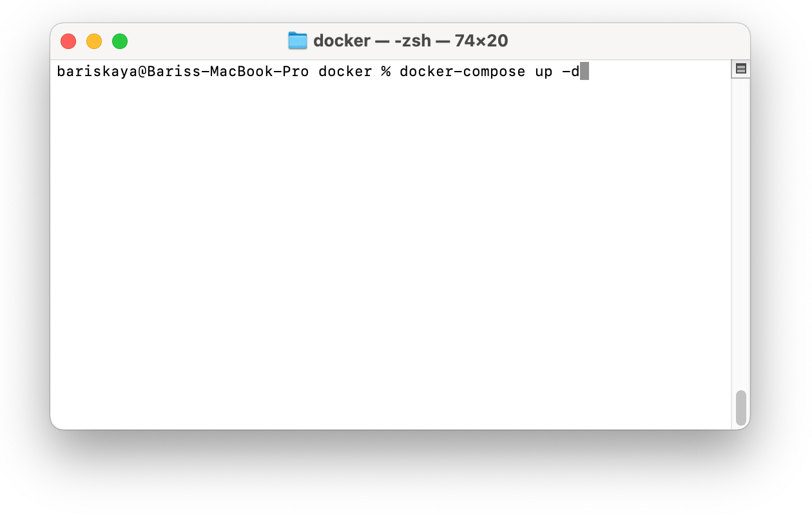Image resolution: width=812 pixels, height=516 pixels.
Task: Click the proxy icon to reveal folder path
Action: 298,40
